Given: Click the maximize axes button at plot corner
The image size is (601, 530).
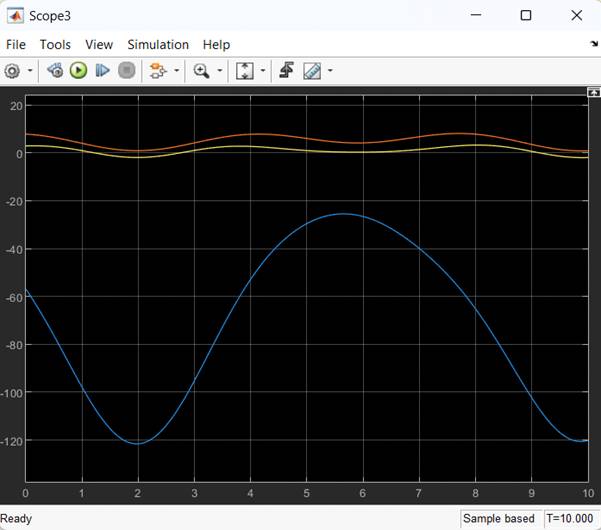Looking at the screenshot, I should click(592, 92).
